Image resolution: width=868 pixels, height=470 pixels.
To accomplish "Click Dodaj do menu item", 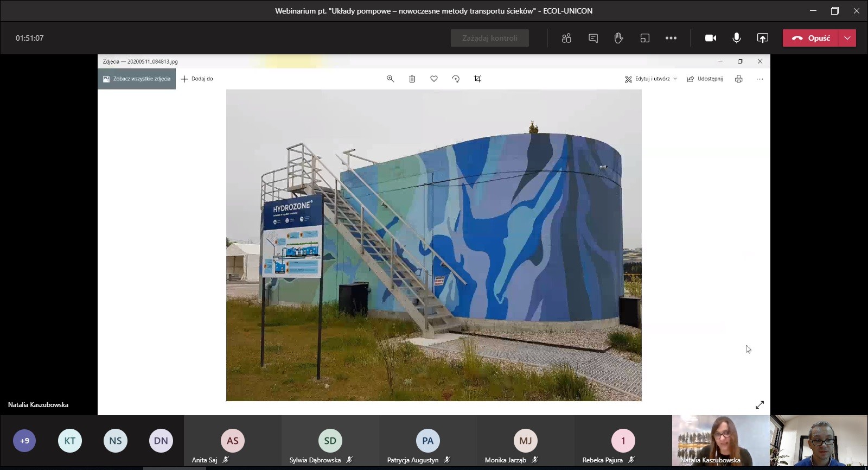I will click(197, 79).
